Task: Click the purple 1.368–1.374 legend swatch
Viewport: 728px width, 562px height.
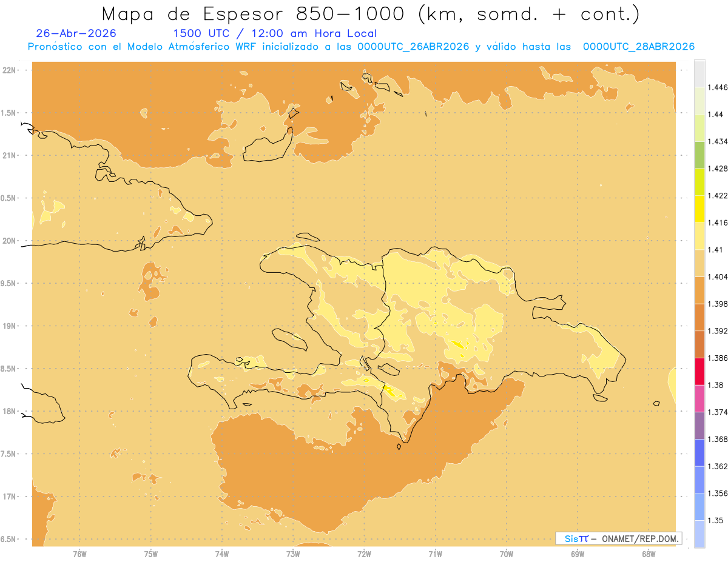Action: (x=699, y=425)
